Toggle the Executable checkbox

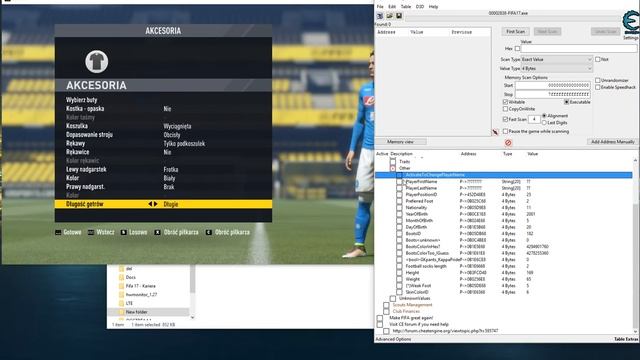click(567, 102)
